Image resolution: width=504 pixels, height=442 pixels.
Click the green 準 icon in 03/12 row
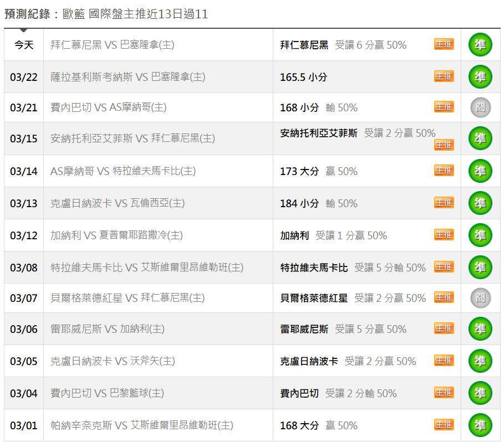pos(480,235)
